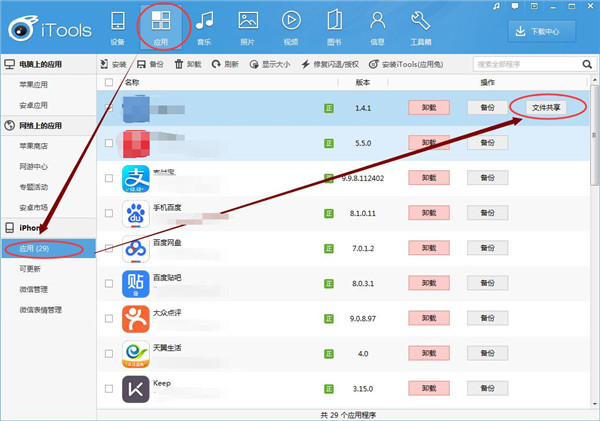Uninstall Keep using its 卸载 button
Screen dimensions: 600x421
[x=429, y=388]
